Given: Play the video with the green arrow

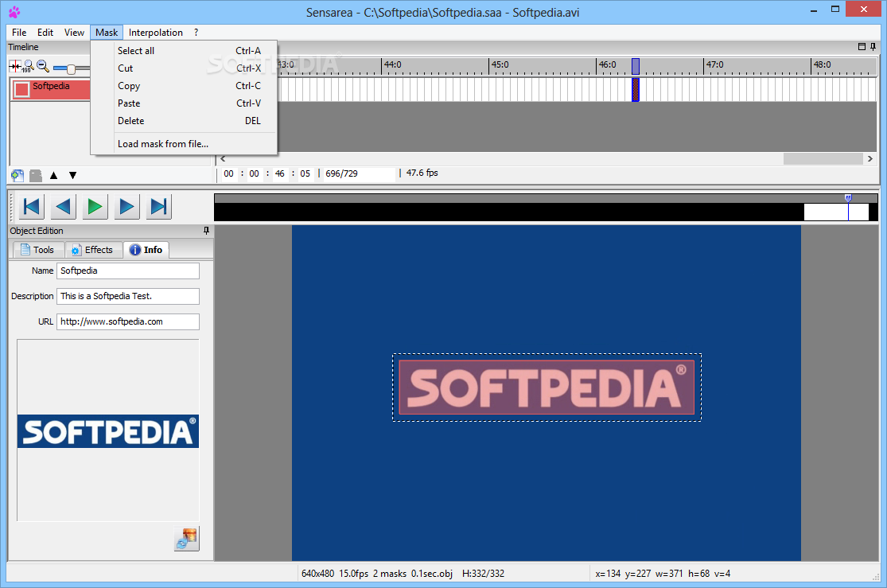Looking at the screenshot, I should (x=95, y=207).
